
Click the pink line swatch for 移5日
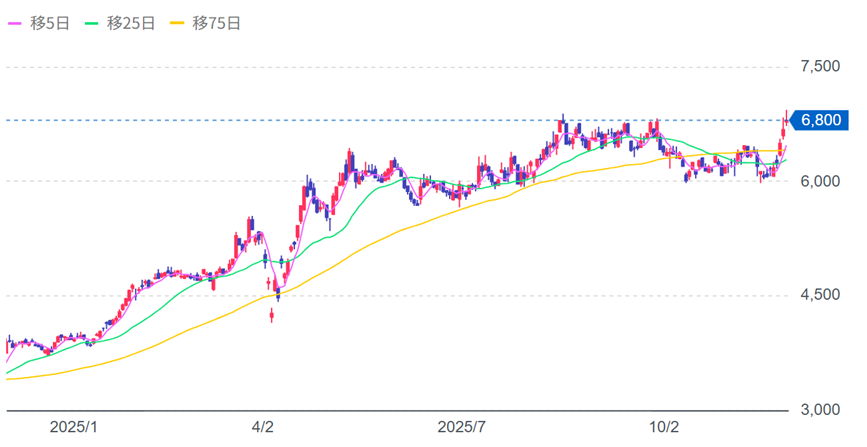pyautogui.click(x=14, y=21)
